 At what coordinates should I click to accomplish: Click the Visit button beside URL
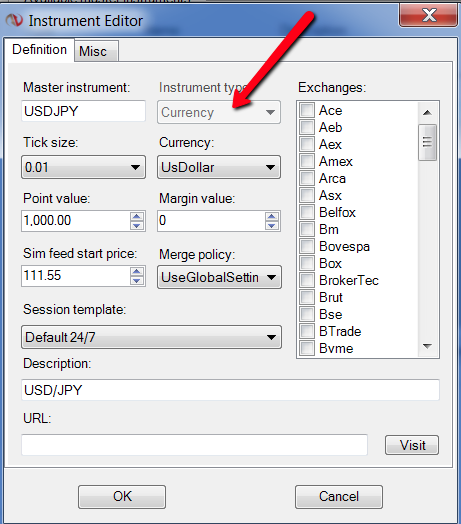412,445
